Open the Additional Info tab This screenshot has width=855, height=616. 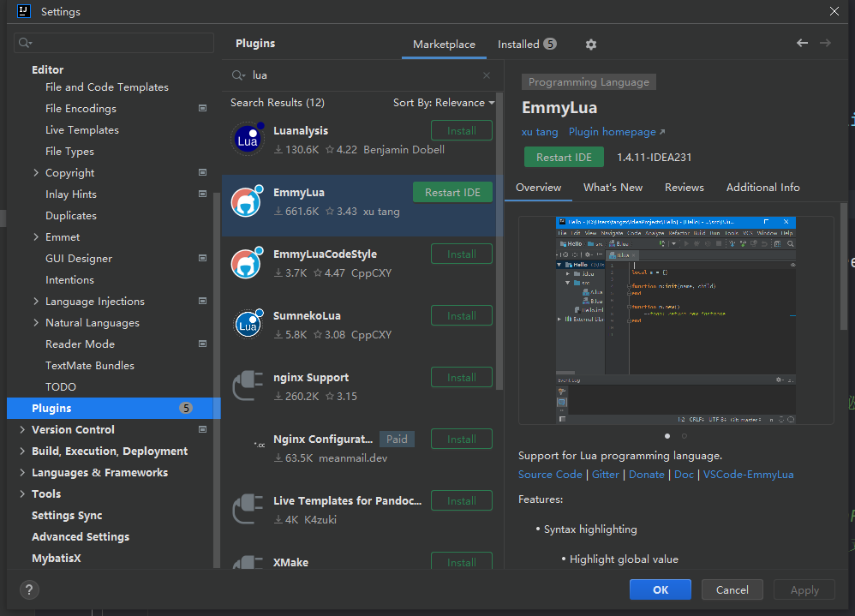pyautogui.click(x=762, y=188)
